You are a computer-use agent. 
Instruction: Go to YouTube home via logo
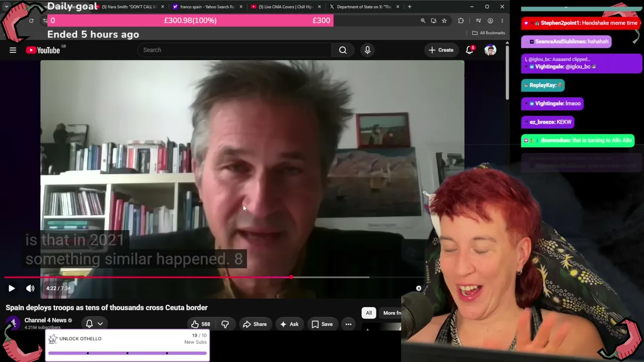coord(43,50)
